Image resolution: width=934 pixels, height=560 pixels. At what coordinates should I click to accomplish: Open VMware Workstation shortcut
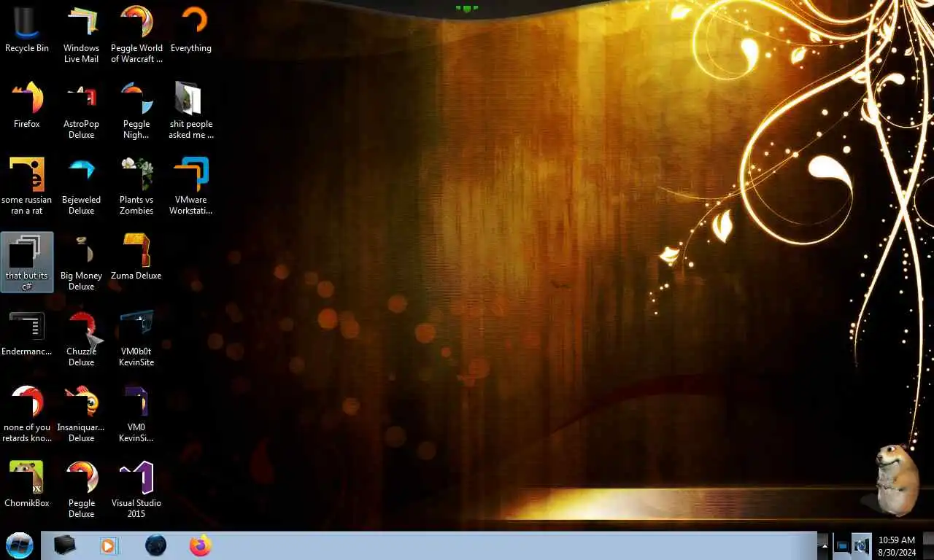[x=191, y=187]
